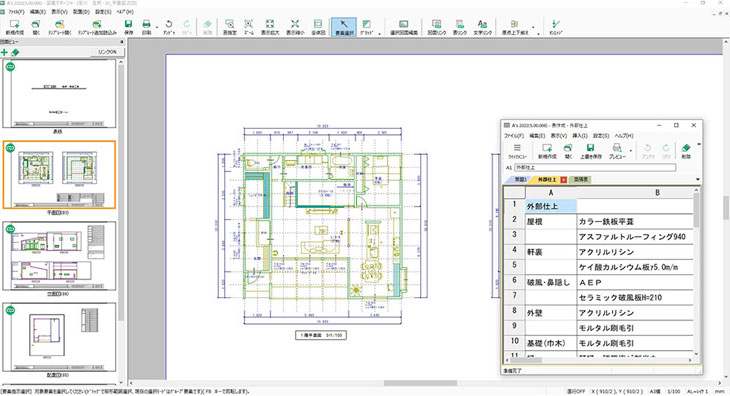730x396 pixels.
Task: Click the 原点上下揃え alignment icon
Action: coord(514,27)
